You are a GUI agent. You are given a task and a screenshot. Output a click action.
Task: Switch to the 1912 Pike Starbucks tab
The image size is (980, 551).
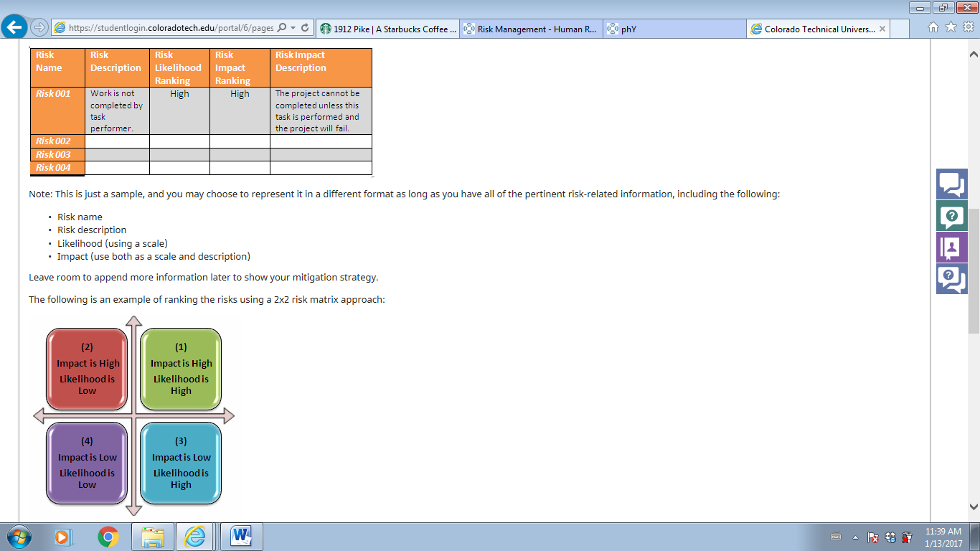(x=387, y=29)
